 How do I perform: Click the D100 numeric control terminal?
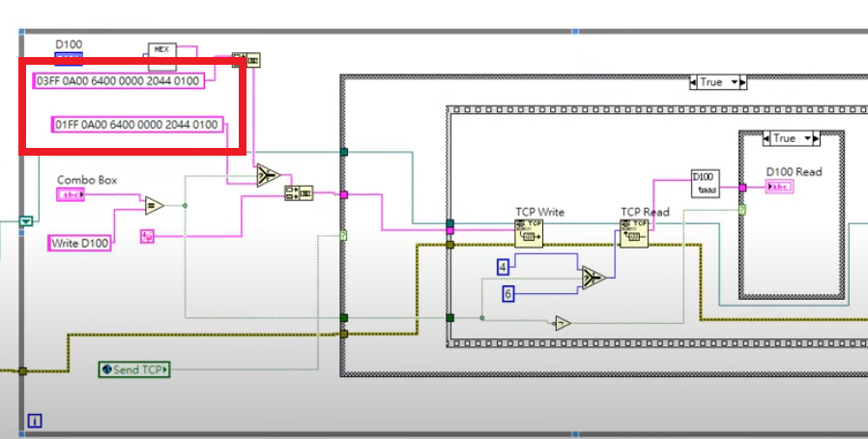[x=69, y=58]
